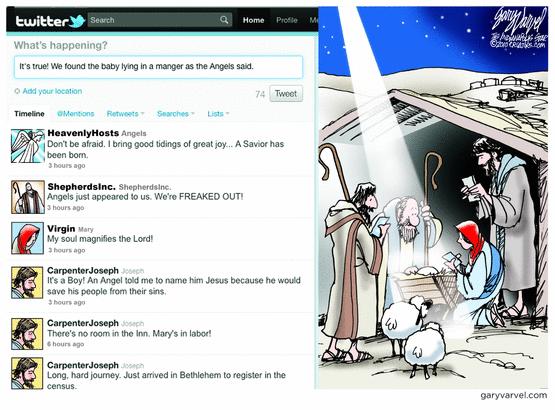The height and width of the screenshot is (410, 555).
Task: Click the CarpenterJoseph avatar on the census tweet
Action: (x=27, y=374)
